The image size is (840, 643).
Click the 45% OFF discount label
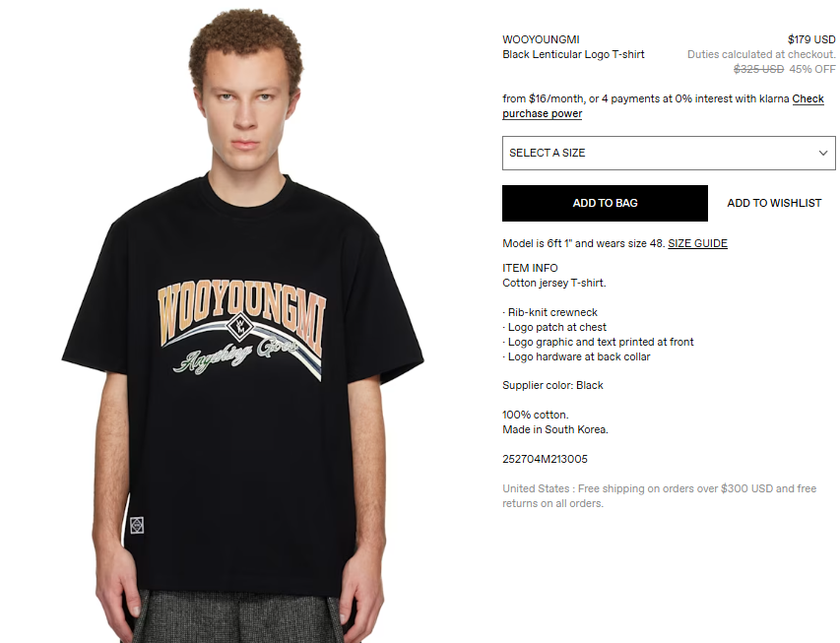coord(812,69)
